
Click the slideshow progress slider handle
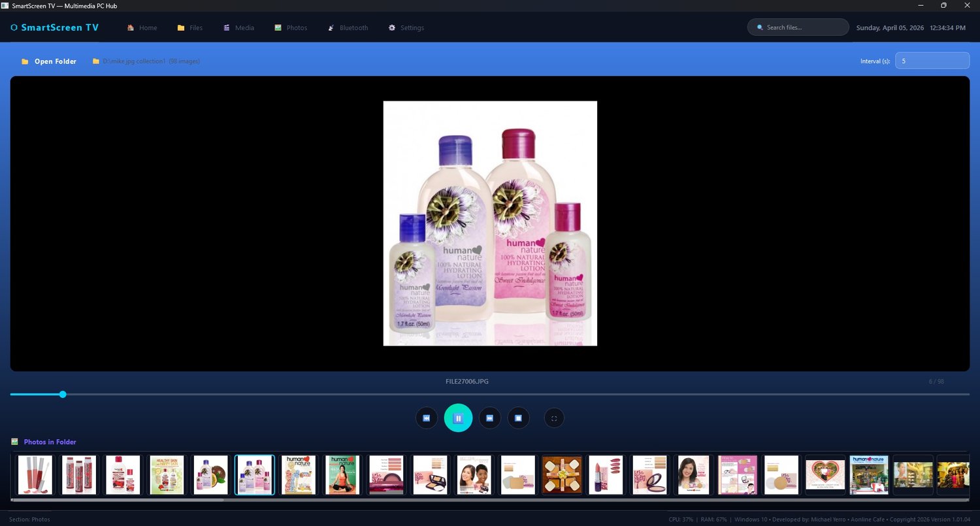click(63, 394)
